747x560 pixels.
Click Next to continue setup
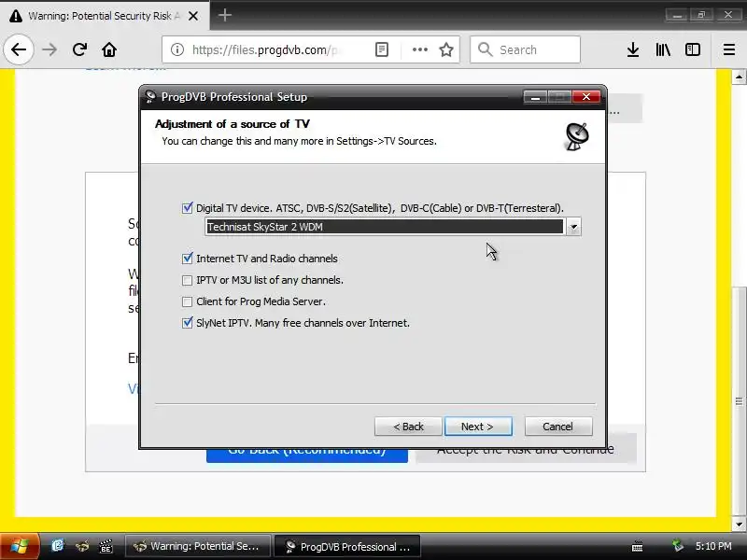478,427
